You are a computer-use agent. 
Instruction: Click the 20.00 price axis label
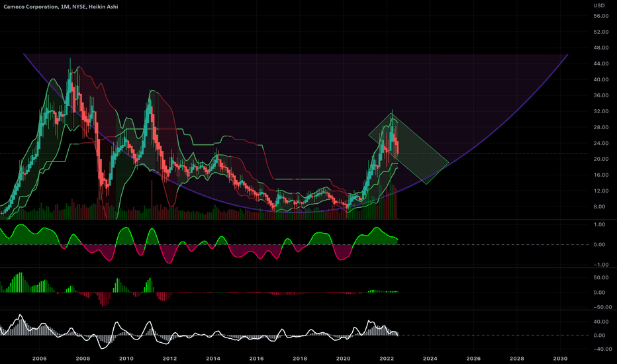[x=601, y=159]
